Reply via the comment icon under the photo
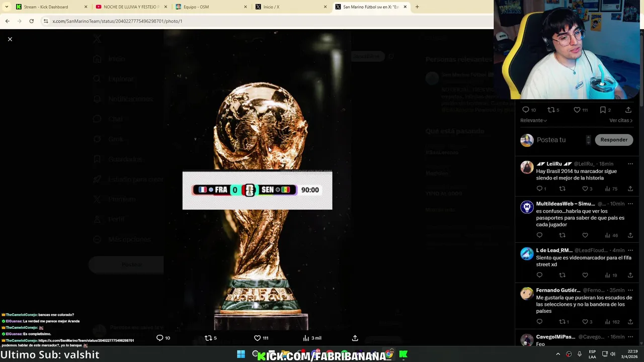The width and height of the screenshot is (644, 362). coord(160,338)
